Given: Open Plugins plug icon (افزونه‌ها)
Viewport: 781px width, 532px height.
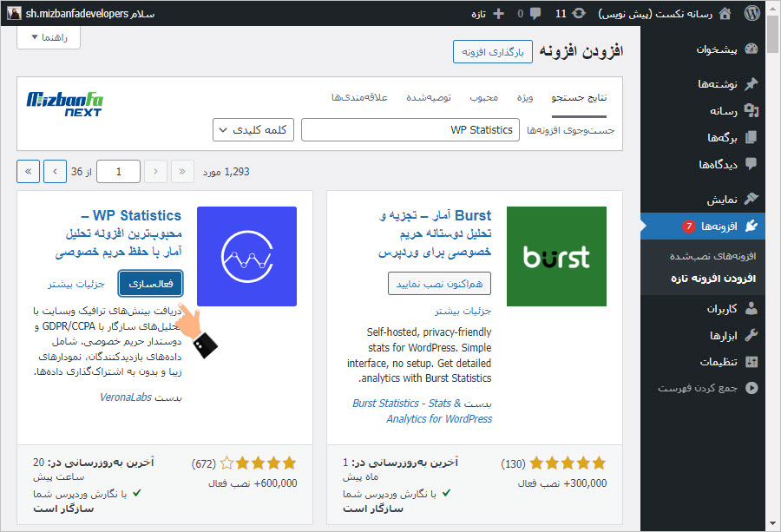Looking at the screenshot, I should 751,227.
